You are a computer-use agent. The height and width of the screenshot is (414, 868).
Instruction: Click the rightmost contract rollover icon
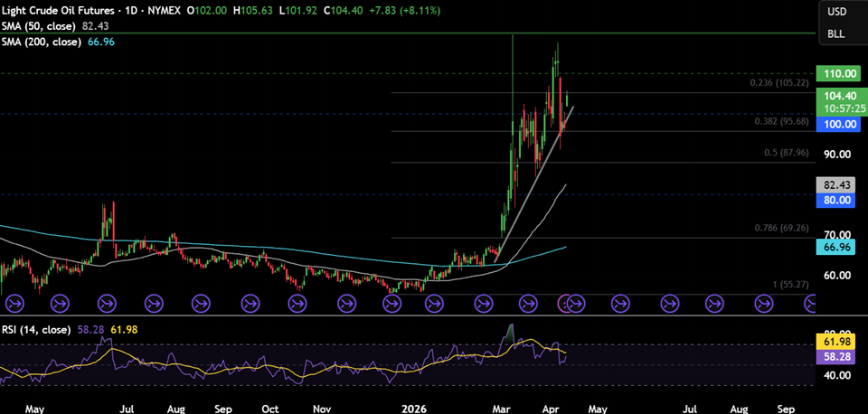point(809,303)
